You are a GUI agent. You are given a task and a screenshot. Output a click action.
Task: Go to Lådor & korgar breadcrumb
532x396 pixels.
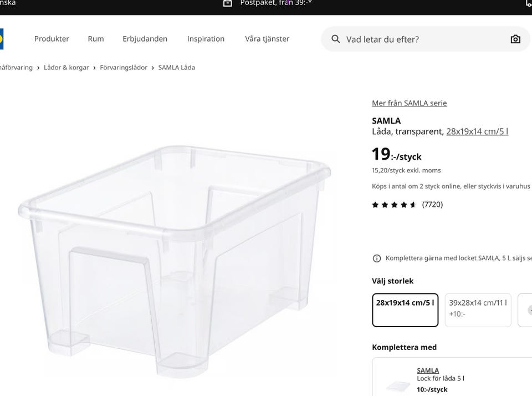click(x=66, y=68)
